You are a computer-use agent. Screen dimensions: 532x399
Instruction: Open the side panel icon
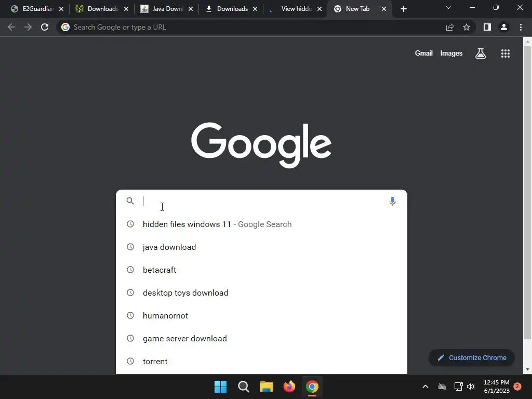(487, 27)
